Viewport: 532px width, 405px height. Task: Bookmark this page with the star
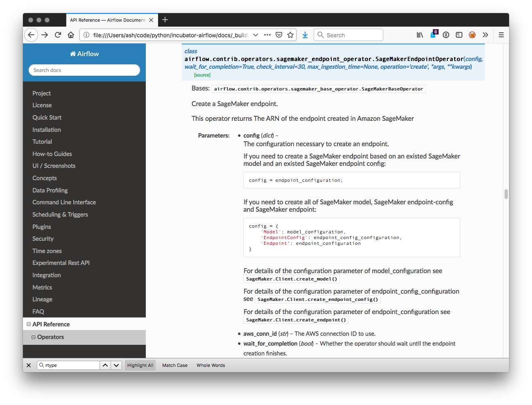pyautogui.click(x=290, y=35)
